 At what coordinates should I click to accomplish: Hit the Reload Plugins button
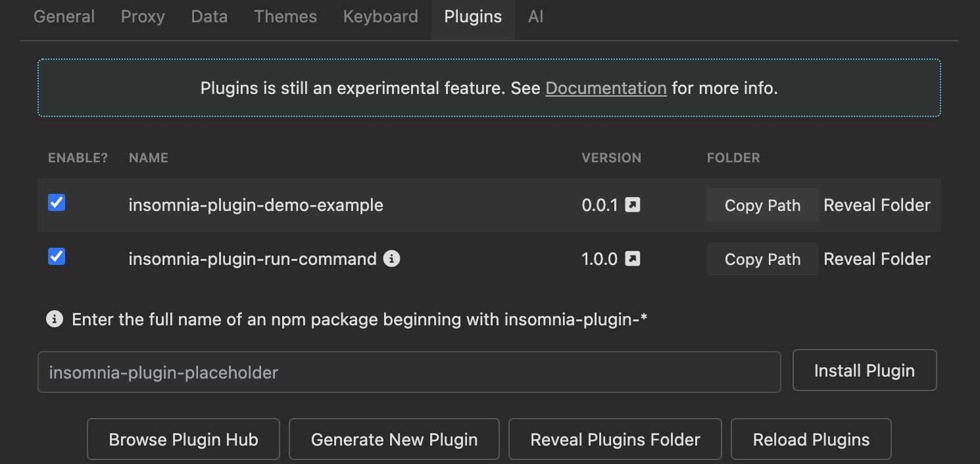pyautogui.click(x=811, y=440)
